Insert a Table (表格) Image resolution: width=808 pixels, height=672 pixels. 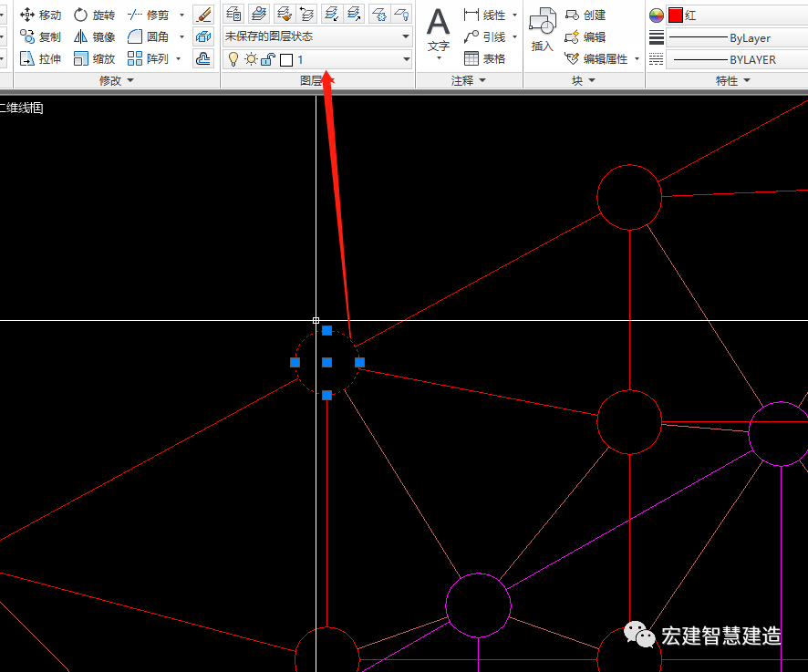(x=484, y=58)
